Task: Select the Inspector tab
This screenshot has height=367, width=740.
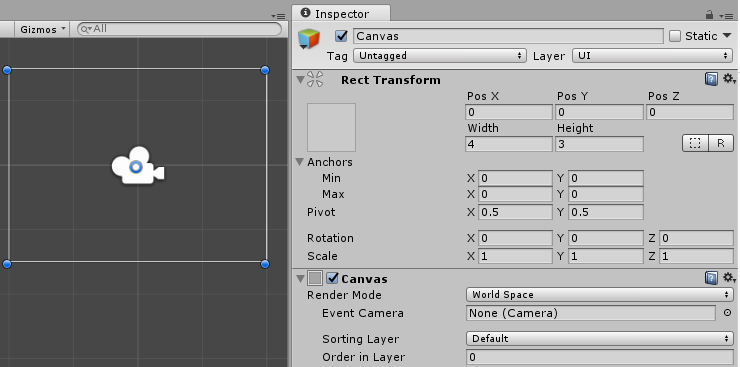Action: coord(341,14)
